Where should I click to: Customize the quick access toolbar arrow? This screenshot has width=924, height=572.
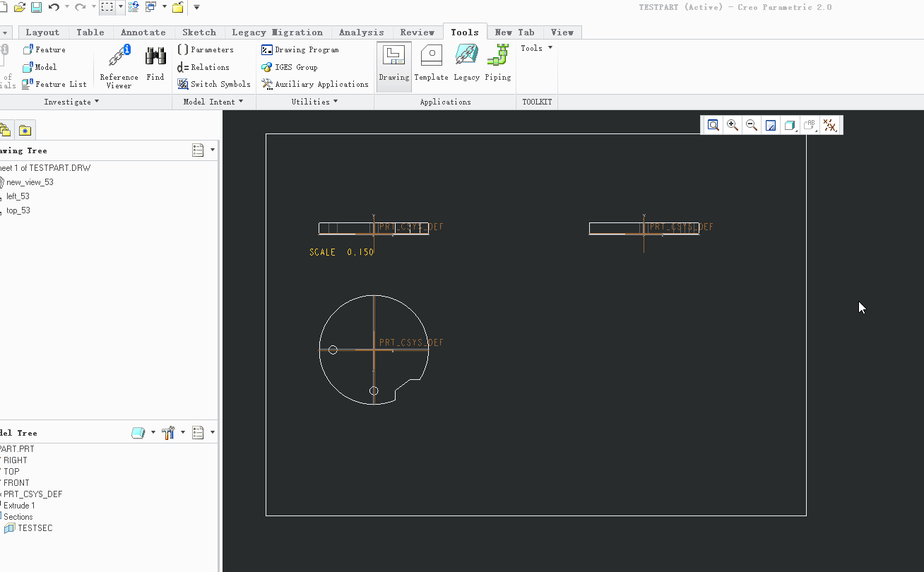point(196,7)
